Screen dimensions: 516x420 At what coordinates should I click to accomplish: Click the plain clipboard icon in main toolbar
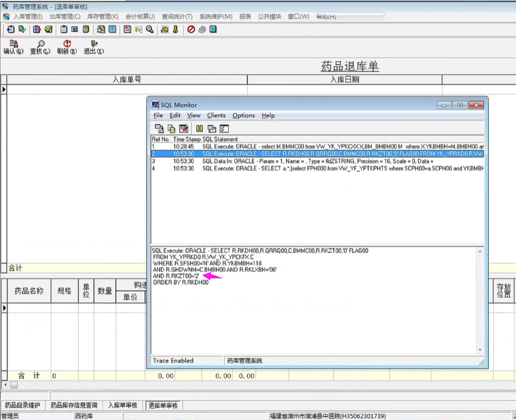pos(64,29)
